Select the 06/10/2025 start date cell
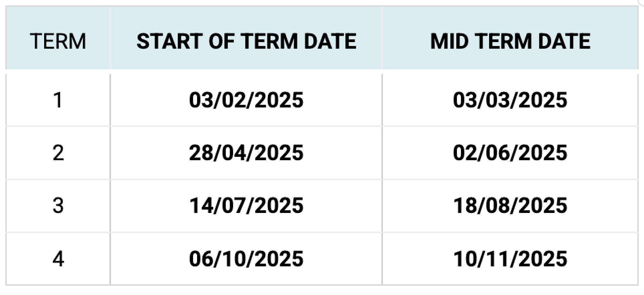Viewport: 644px width, 295px height. pos(246,259)
